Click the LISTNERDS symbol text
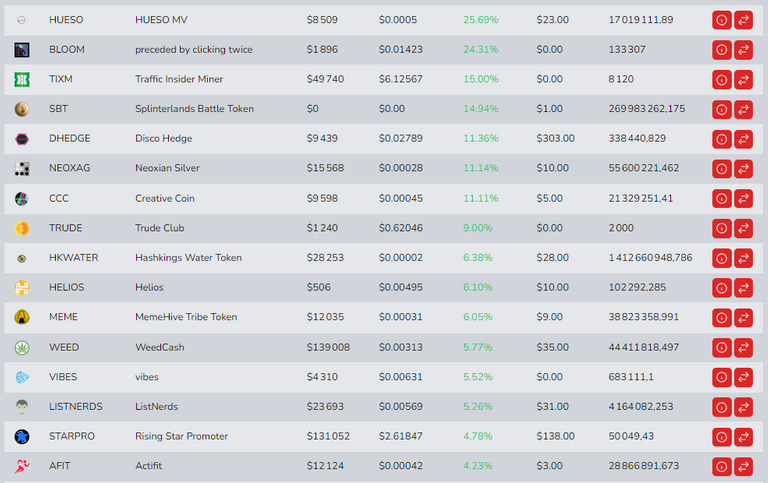 click(x=76, y=407)
